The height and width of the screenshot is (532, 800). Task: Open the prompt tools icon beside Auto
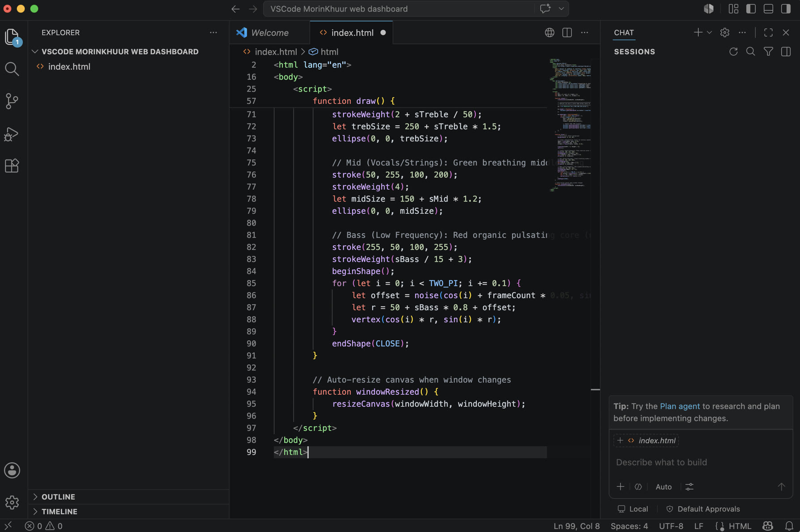(638, 487)
